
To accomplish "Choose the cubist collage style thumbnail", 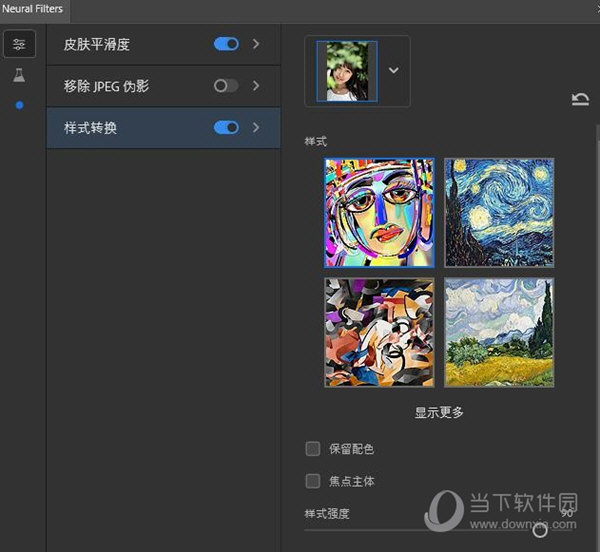I will [x=379, y=332].
